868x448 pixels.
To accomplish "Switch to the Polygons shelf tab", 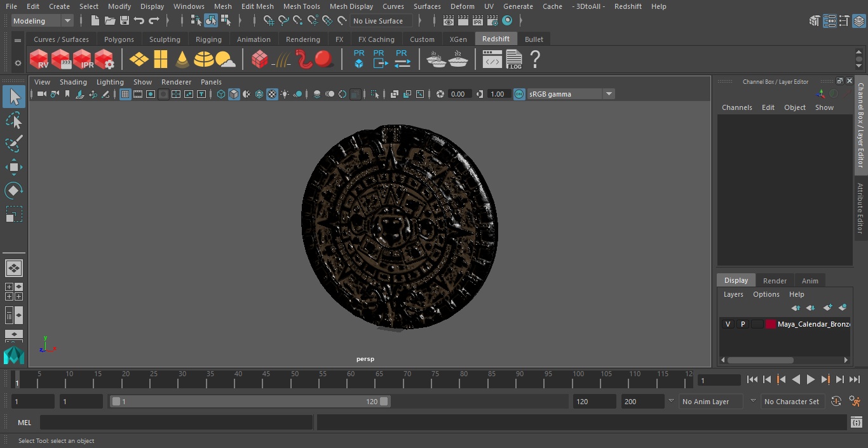I will [x=119, y=39].
